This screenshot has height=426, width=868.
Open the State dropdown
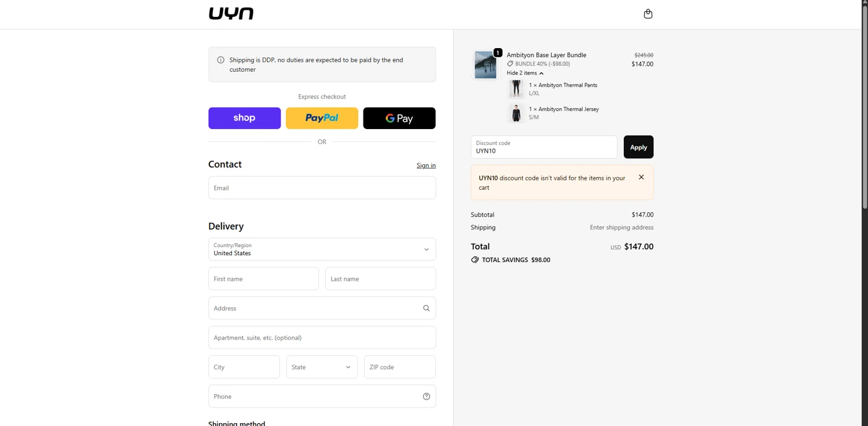(322, 367)
